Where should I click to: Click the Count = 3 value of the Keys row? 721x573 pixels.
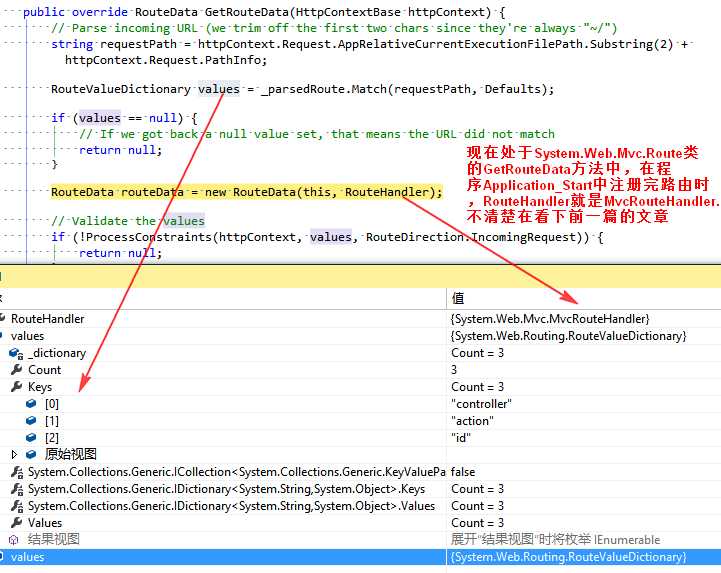tap(477, 387)
